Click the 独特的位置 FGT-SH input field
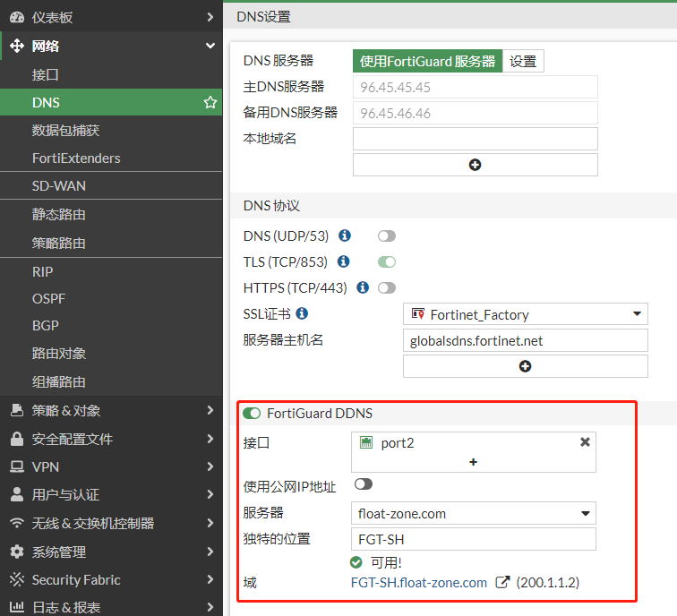The width and height of the screenshot is (677, 616). coord(473,540)
